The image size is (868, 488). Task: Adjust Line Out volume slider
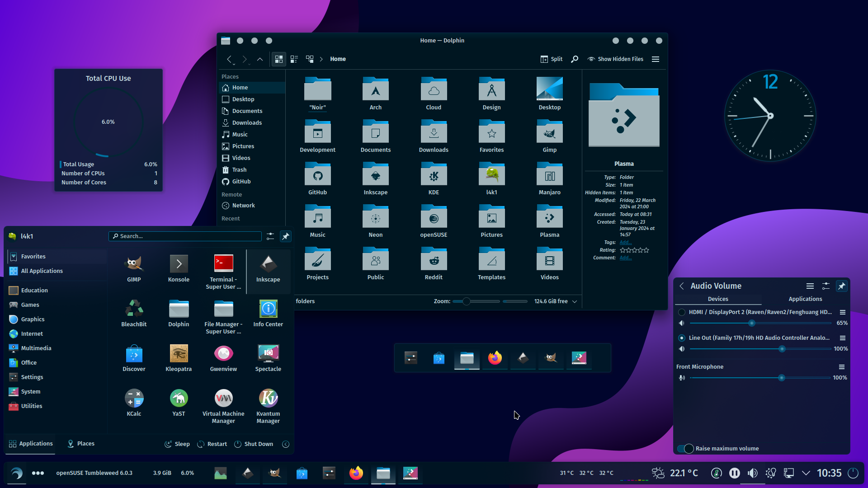(x=760, y=349)
